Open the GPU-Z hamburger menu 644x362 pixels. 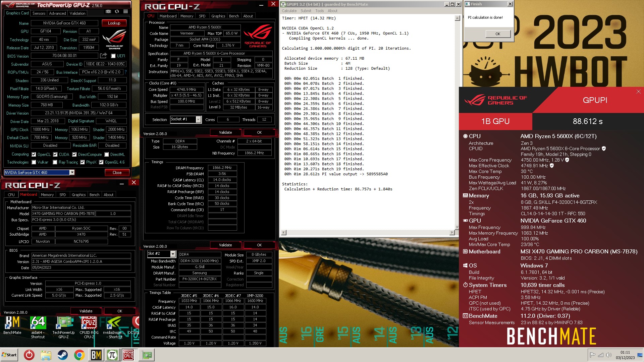126,12
